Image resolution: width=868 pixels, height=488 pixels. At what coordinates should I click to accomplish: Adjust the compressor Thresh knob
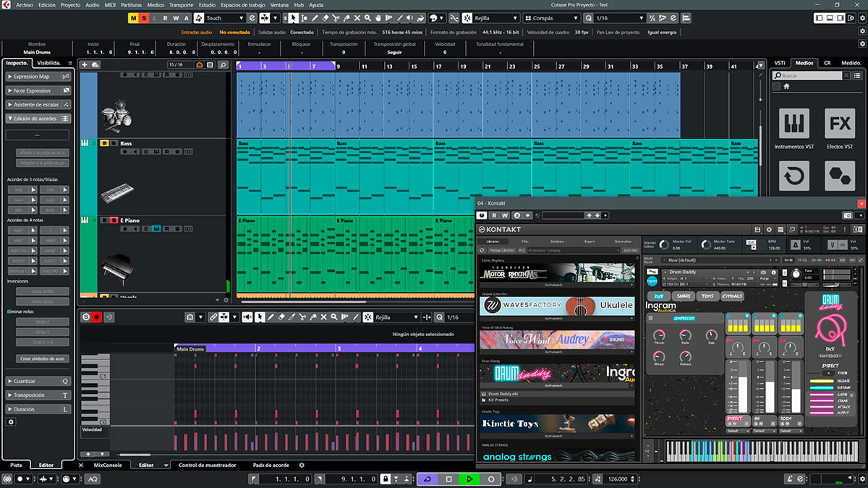coord(659,335)
